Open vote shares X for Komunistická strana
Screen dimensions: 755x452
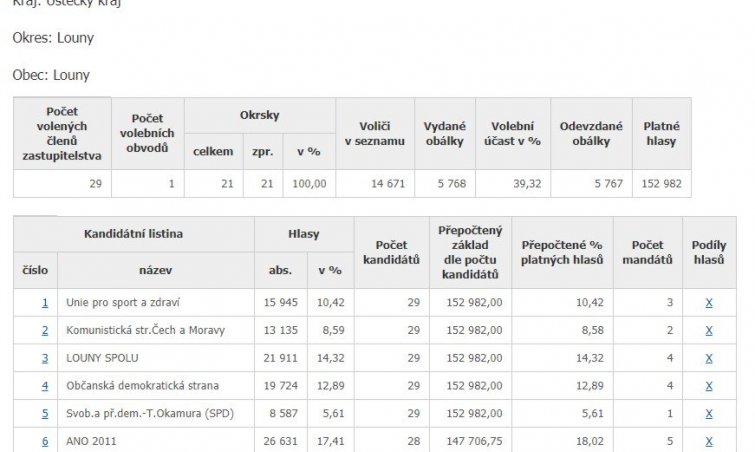pos(709,331)
